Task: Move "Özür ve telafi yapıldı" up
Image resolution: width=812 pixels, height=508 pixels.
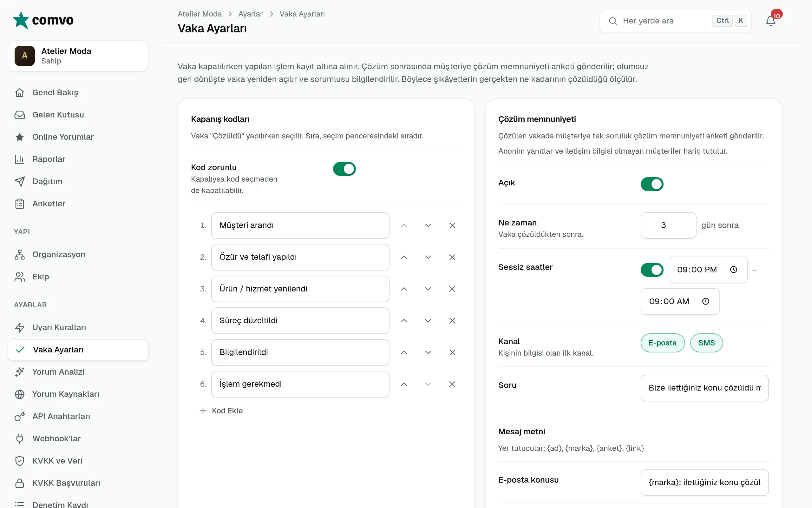Action: (404, 257)
